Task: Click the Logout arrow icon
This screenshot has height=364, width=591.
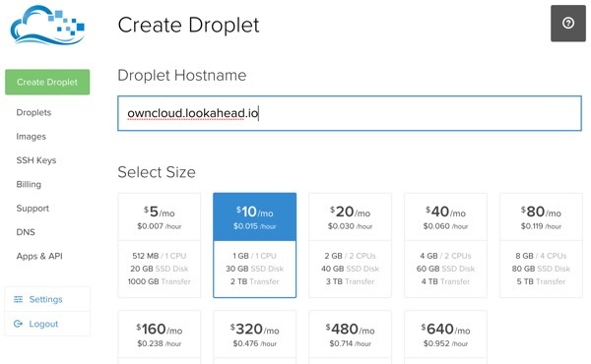Action: point(18,324)
